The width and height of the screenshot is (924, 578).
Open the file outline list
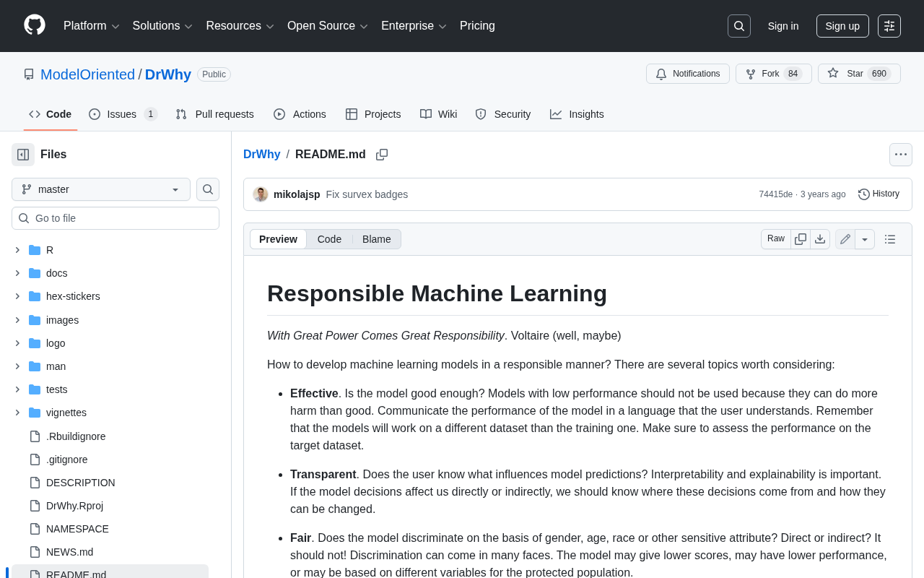(890, 239)
